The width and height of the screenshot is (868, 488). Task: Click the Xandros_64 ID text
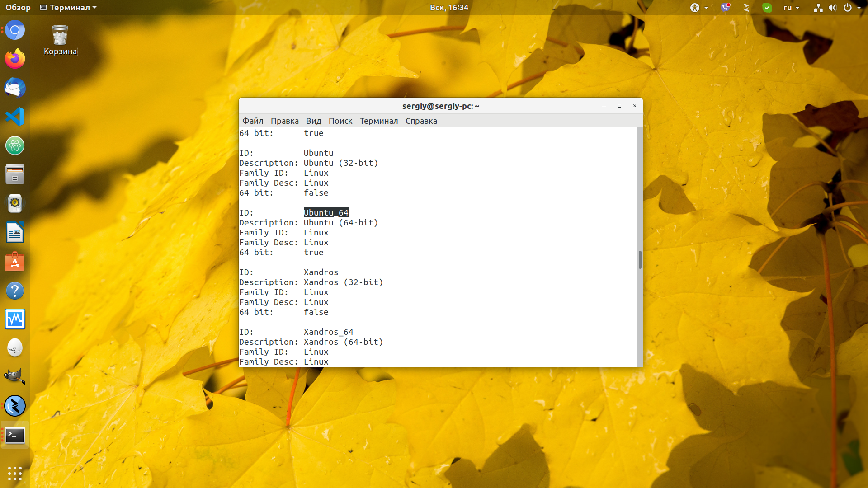click(x=328, y=332)
